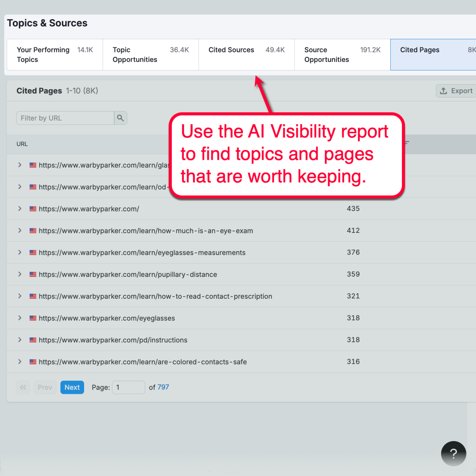Select the Cited Sources tab
The width and height of the screenshot is (476, 476).
(247, 55)
